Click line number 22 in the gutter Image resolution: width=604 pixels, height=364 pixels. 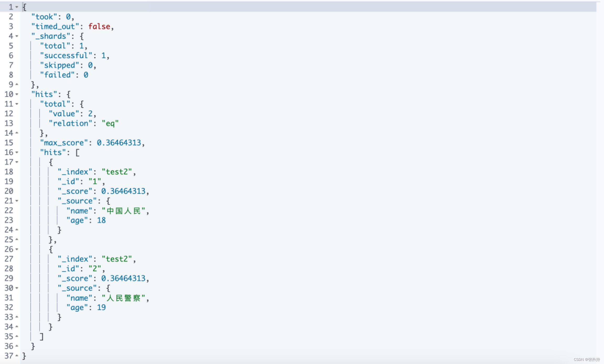click(9, 211)
